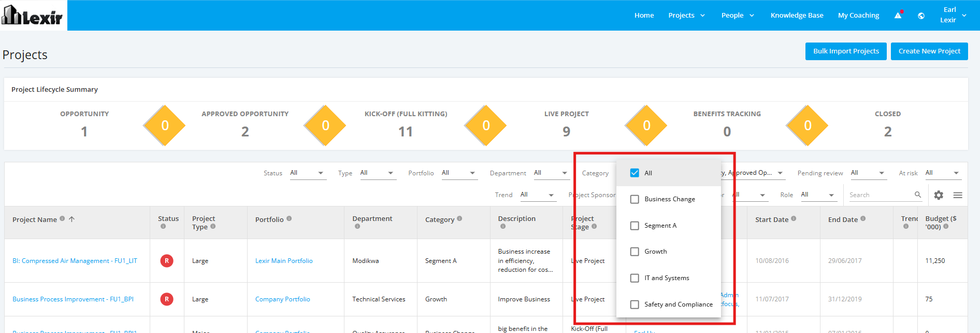Click the info icon next to Project Name
This screenshot has height=333, width=980.
62,218
